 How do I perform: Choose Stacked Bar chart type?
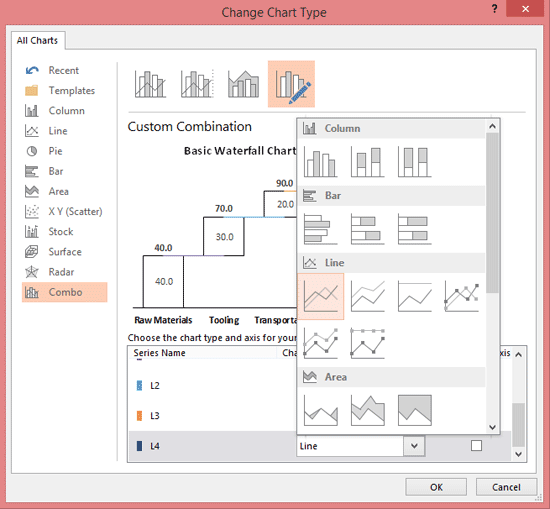(x=368, y=229)
